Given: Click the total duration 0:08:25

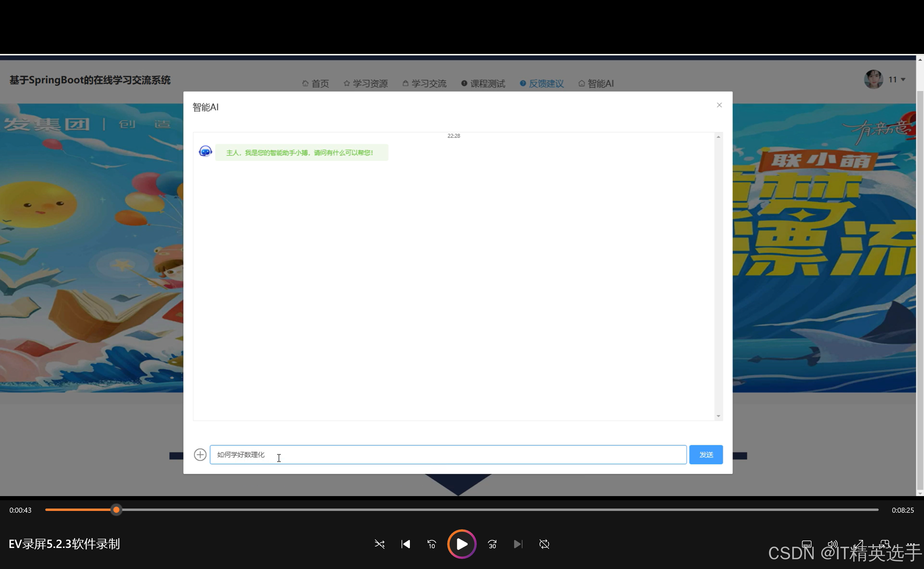Looking at the screenshot, I should (903, 510).
